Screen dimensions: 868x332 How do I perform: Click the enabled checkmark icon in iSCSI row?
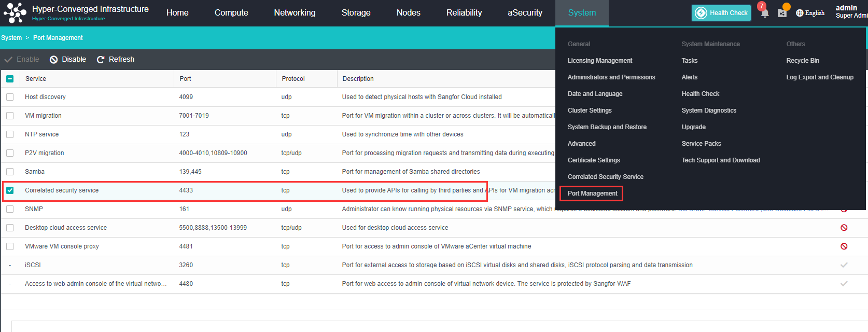tap(844, 265)
